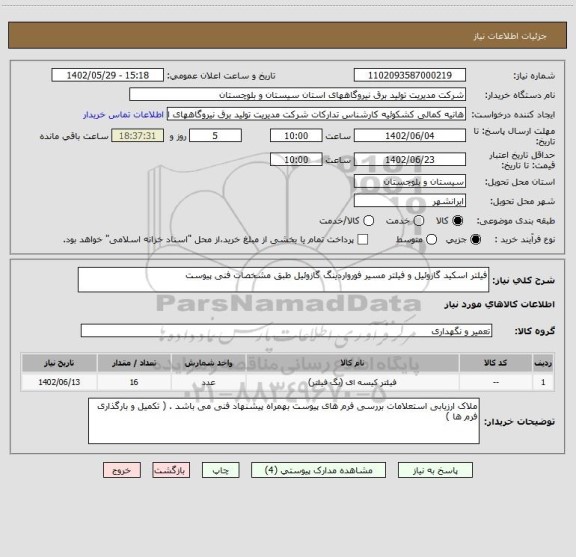Image resolution: width=576 pixels, height=557 pixels.
Task: Click the response deadline time 10:00 field
Action: coord(296,136)
